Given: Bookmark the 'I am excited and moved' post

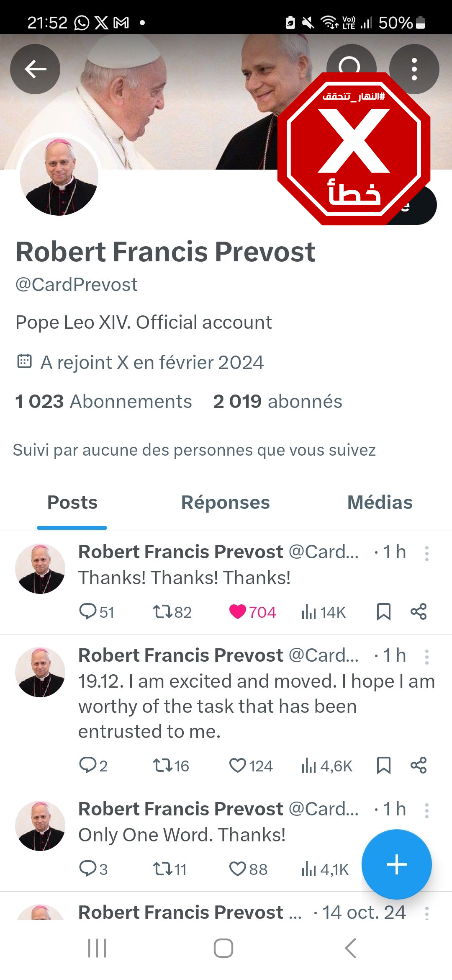Looking at the screenshot, I should (383, 766).
